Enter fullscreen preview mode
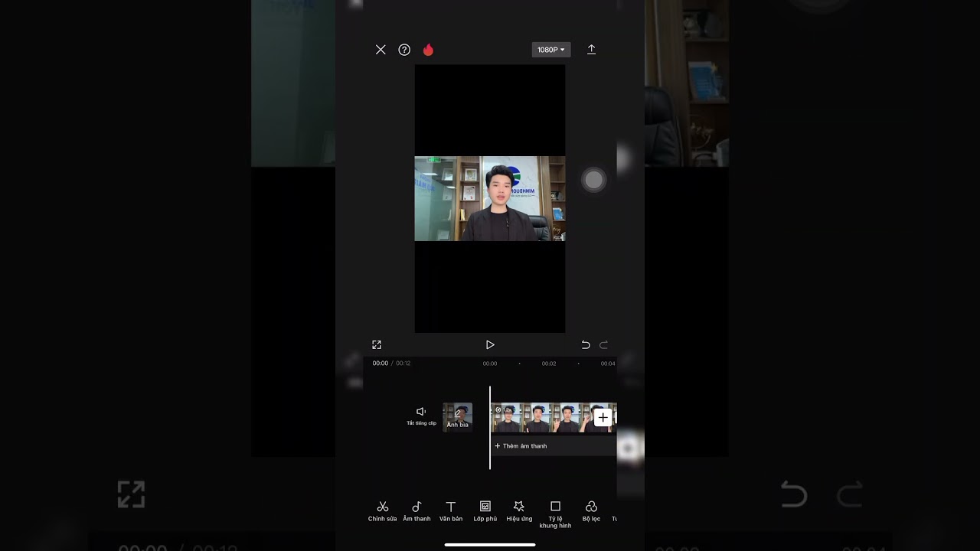This screenshot has width=980, height=551. point(376,344)
